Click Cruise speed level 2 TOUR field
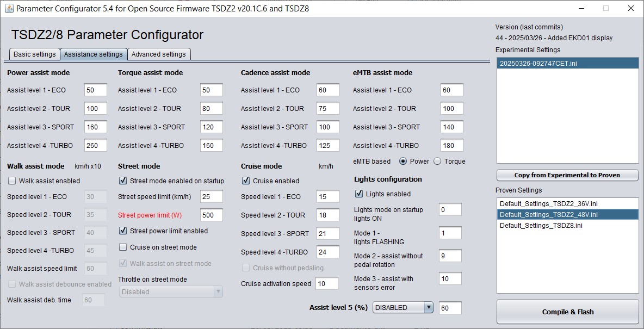Viewport: 644px width, 329px height. 328,215
